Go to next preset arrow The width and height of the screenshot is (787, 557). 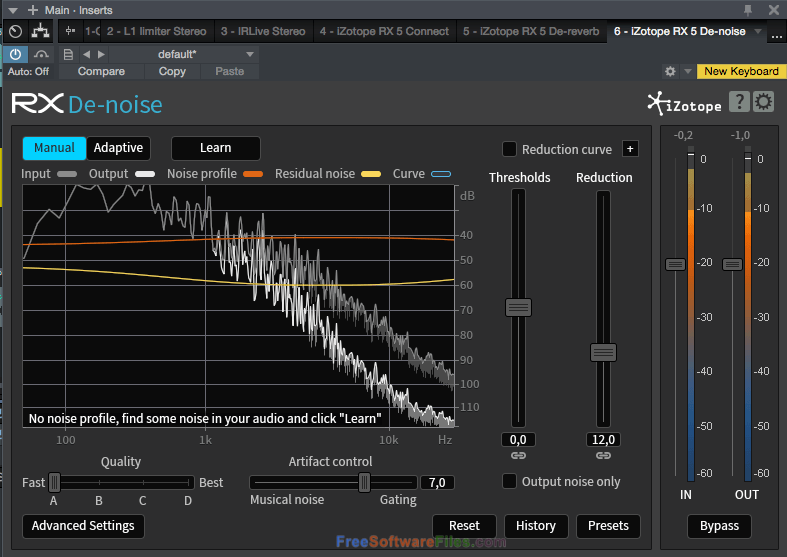[x=101, y=54]
